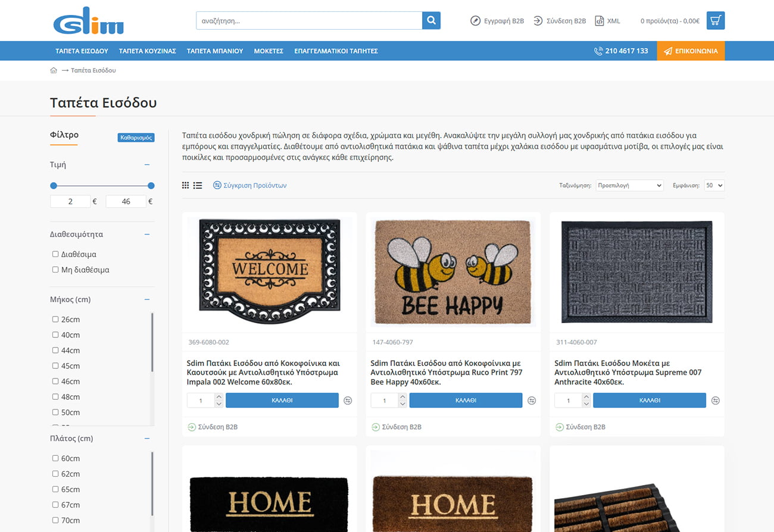Screen dimensions: 774x532
Task: Click the XML file icon
Action: tap(599, 21)
